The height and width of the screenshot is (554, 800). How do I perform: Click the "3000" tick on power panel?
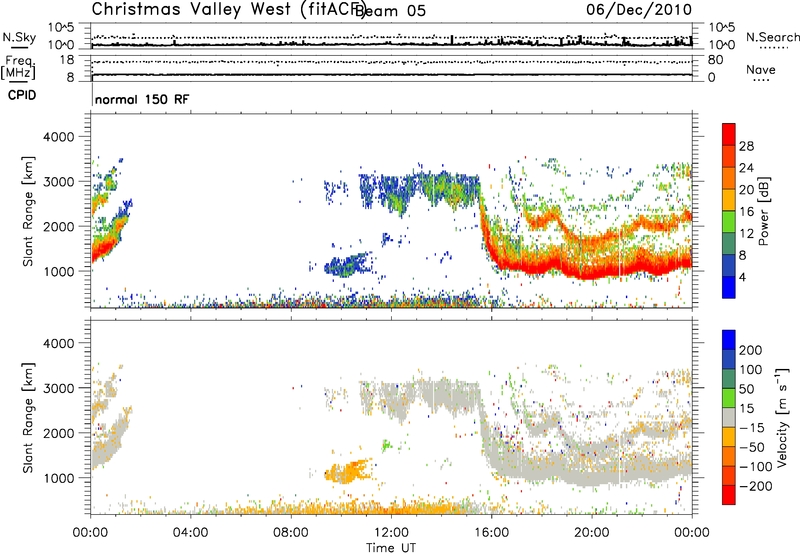coord(58,182)
